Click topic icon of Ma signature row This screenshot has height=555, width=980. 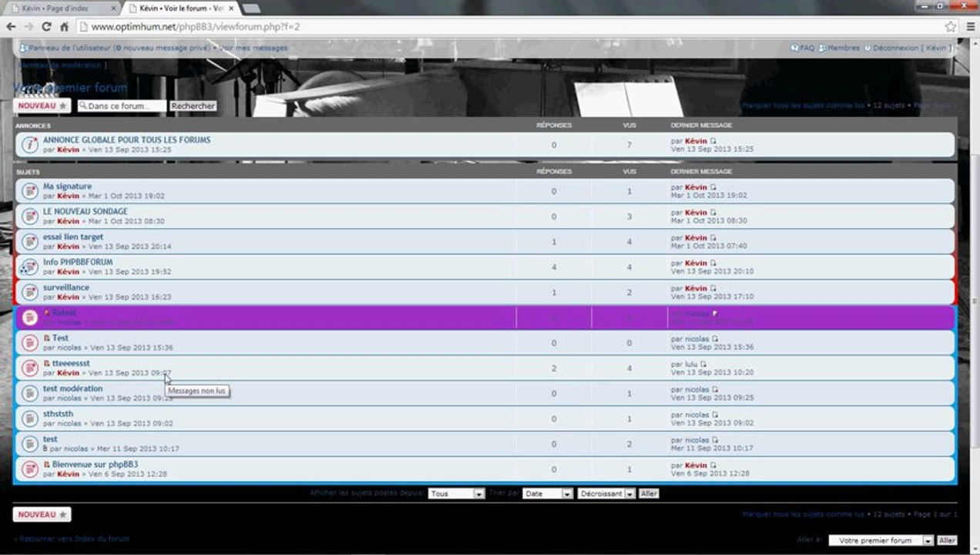(x=29, y=191)
